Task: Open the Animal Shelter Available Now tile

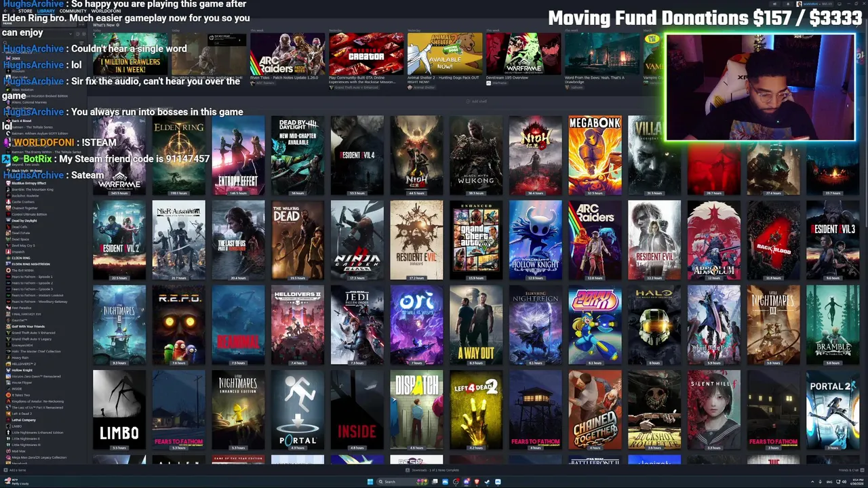Action: pos(445,54)
